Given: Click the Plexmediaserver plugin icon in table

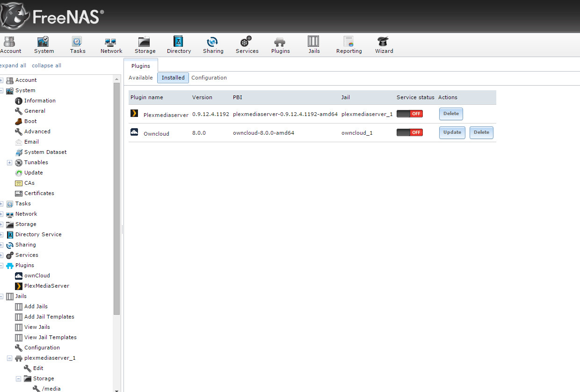Looking at the screenshot, I should click(134, 113).
